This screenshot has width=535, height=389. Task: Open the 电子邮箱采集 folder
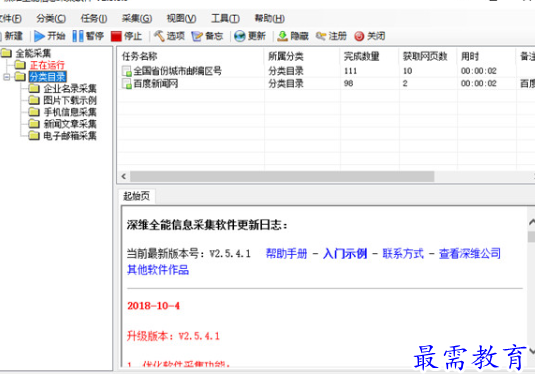(x=70, y=136)
